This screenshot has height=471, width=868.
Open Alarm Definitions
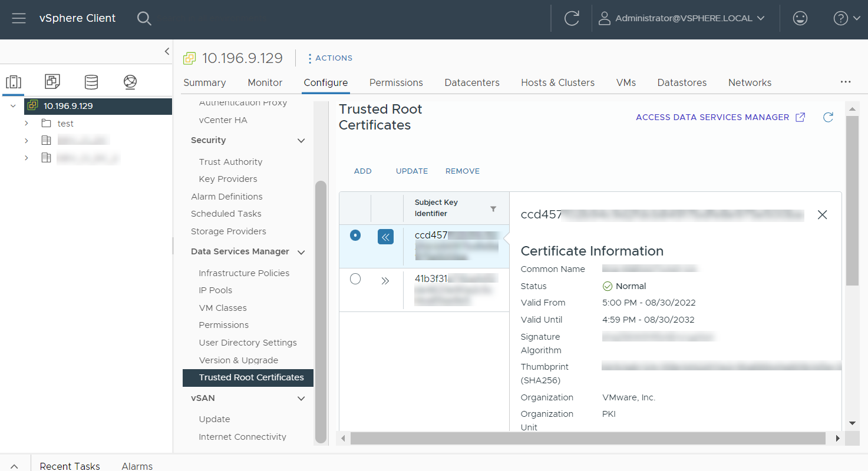coord(227,197)
